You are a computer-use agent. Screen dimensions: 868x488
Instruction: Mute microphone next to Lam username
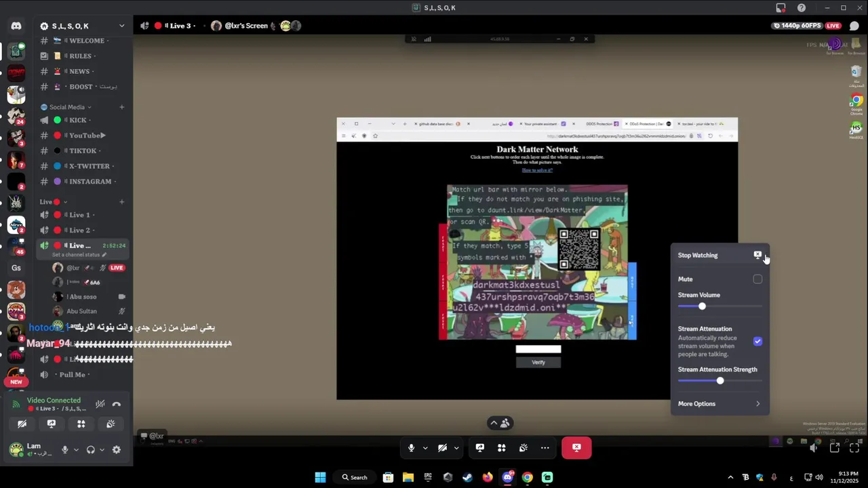[65, 449]
